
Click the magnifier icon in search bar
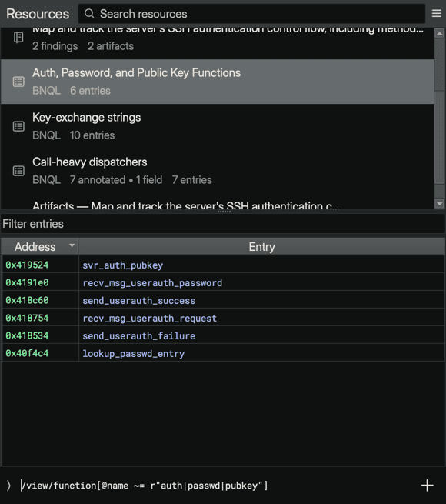[89, 14]
